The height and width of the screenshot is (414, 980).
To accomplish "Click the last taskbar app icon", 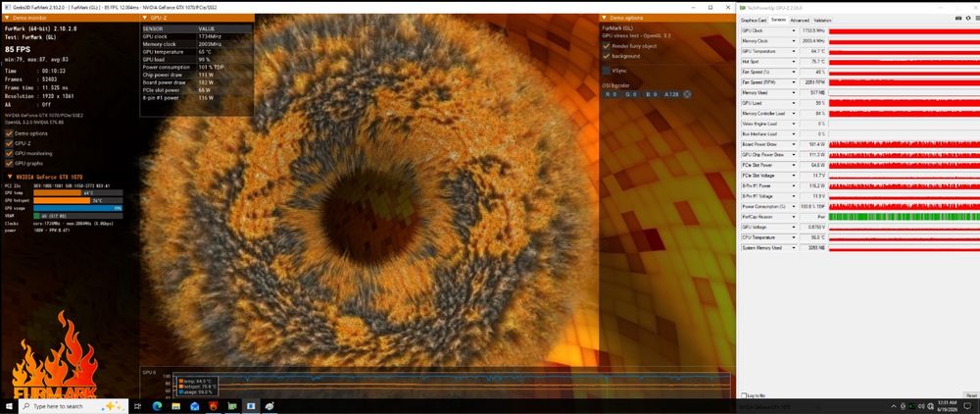I will tap(269, 406).
